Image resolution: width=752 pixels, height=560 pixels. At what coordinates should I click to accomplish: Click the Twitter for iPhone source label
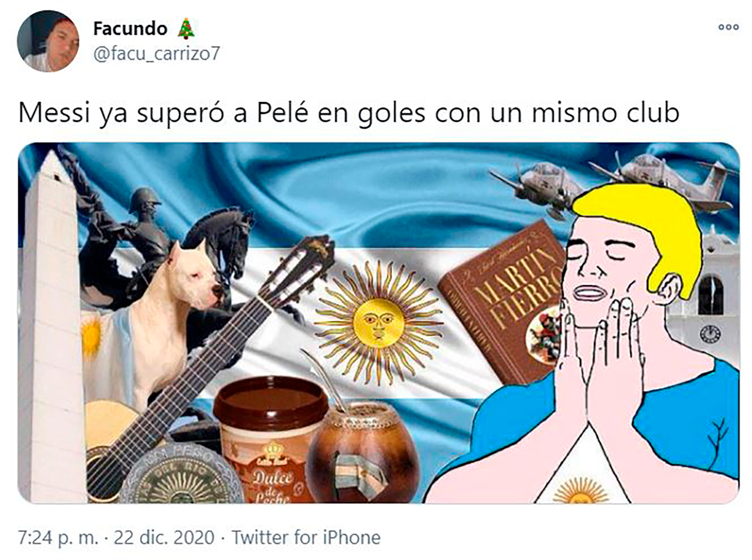click(306, 537)
